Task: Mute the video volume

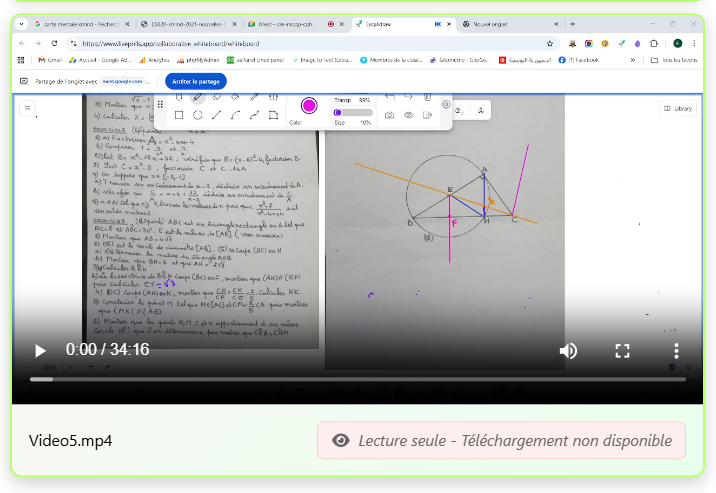Action: click(x=568, y=350)
